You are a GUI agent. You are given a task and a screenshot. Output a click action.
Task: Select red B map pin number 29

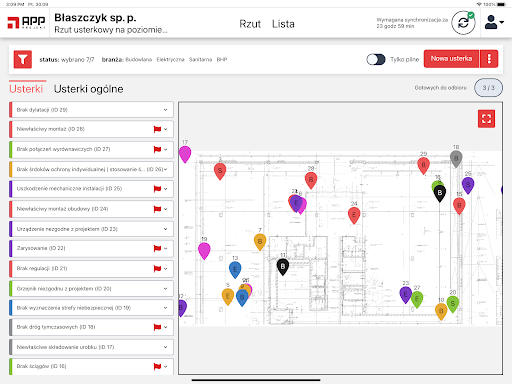click(423, 166)
